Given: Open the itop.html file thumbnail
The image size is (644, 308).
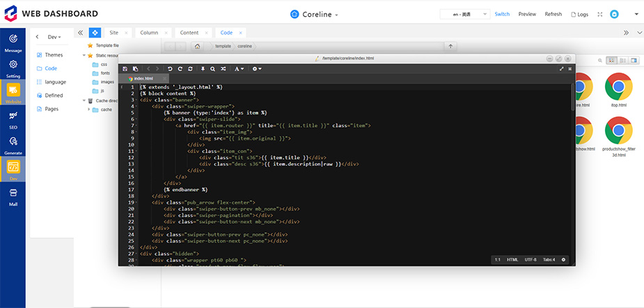Looking at the screenshot, I should click(618, 91).
